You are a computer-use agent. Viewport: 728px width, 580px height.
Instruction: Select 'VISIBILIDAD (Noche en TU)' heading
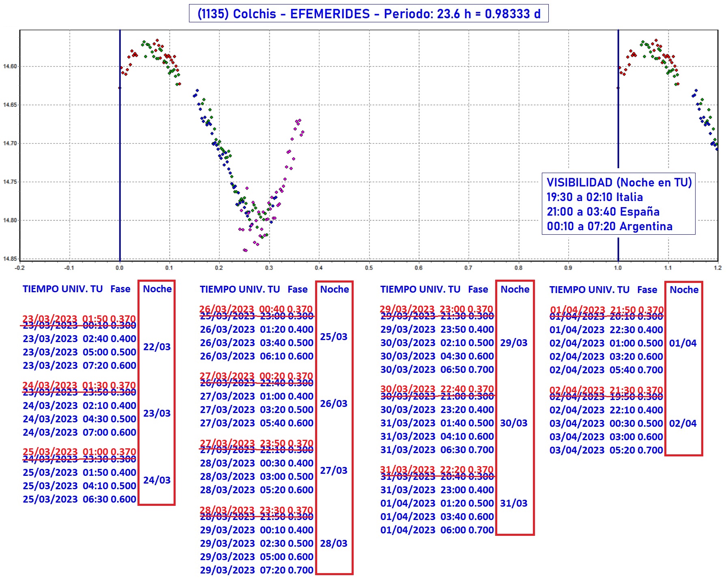(x=619, y=182)
